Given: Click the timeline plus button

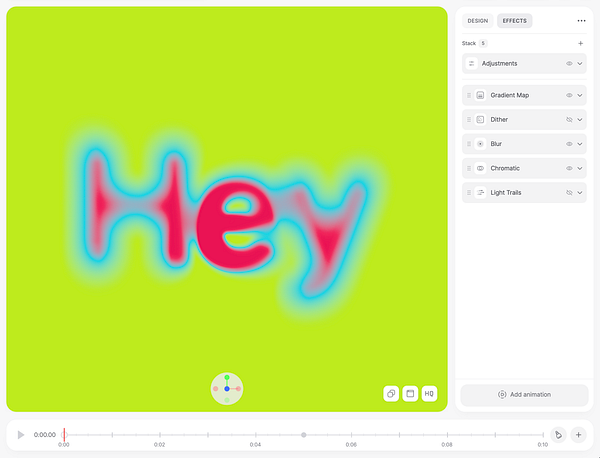Looking at the screenshot, I should coord(578,435).
